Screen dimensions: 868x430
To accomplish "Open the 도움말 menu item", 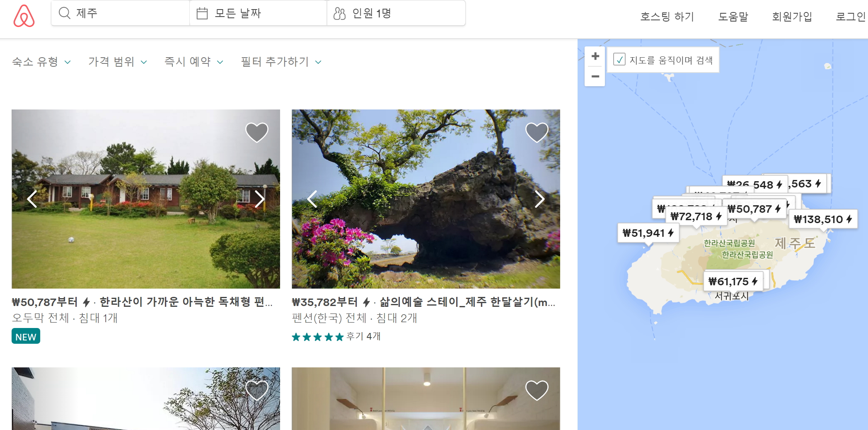I will click(x=733, y=17).
